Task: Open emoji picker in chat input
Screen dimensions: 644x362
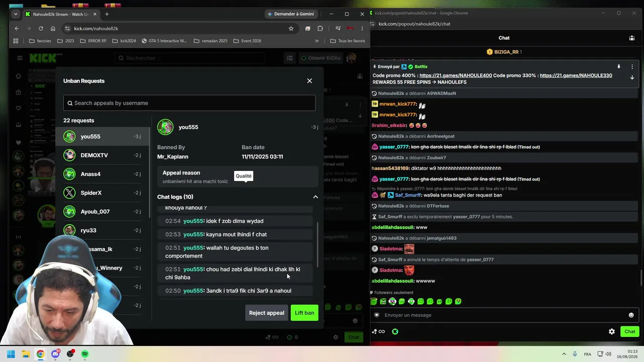Action: tap(631, 315)
